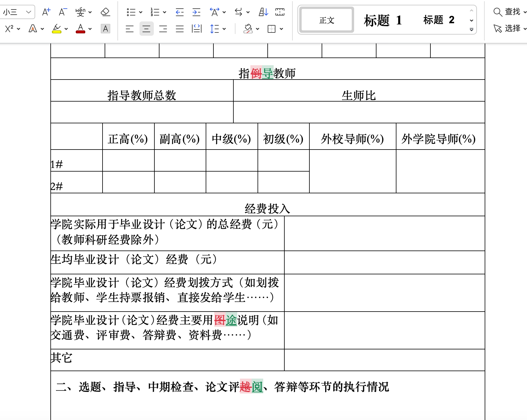
Task: Click the Chinese layout icon (A with arrows)
Action: pyautogui.click(x=215, y=12)
